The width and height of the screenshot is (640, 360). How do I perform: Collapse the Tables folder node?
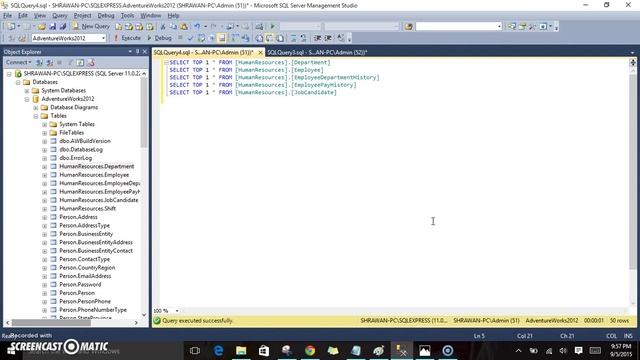36,116
